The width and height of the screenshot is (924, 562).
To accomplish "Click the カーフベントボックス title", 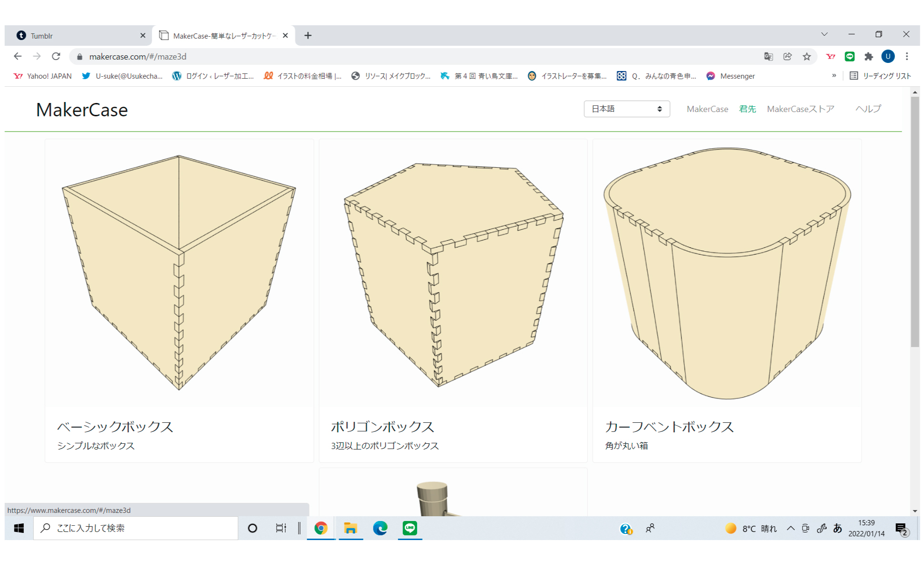I will (x=669, y=427).
